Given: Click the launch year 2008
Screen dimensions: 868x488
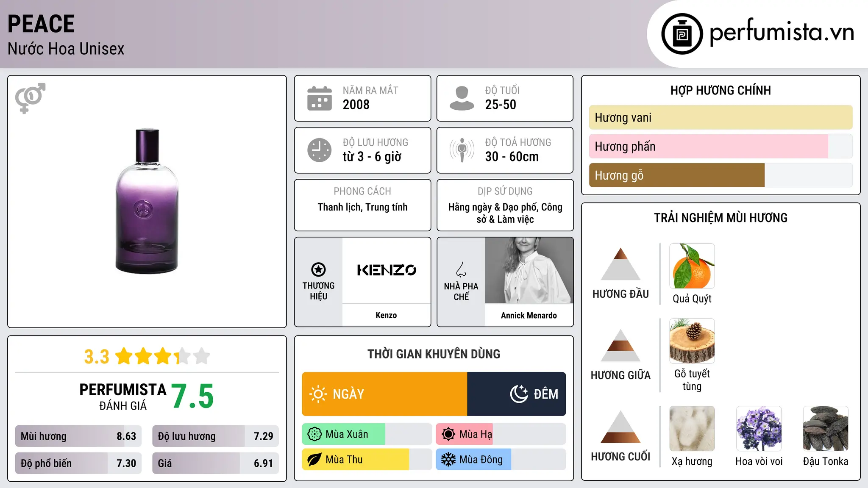Looking at the screenshot, I should tap(356, 105).
